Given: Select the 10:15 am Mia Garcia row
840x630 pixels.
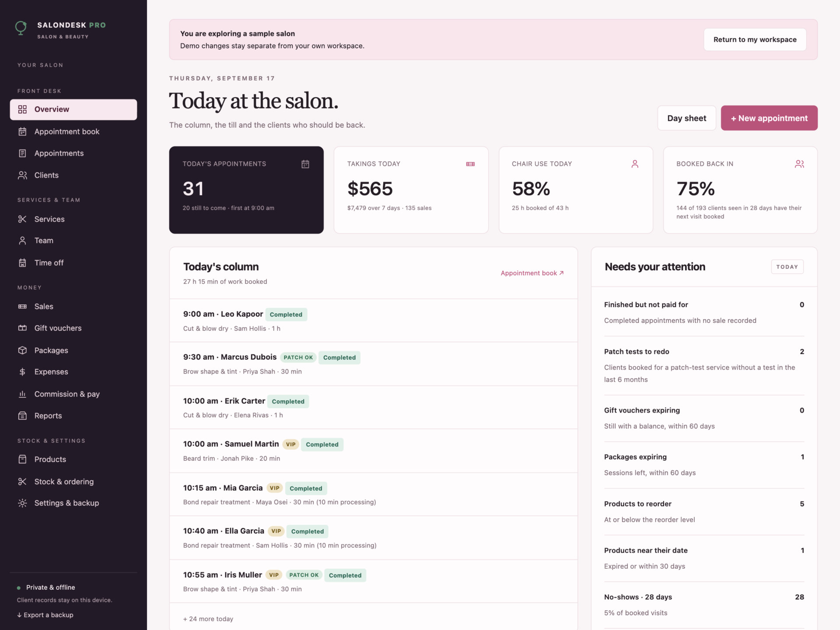Looking at the screenshot, I should 373,494.
